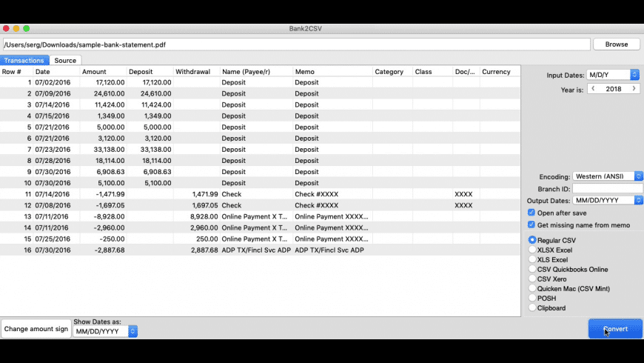The width and height of the screenshot is (644, 363).
Task: Click the Row # column header
Action: pos(16,72)
